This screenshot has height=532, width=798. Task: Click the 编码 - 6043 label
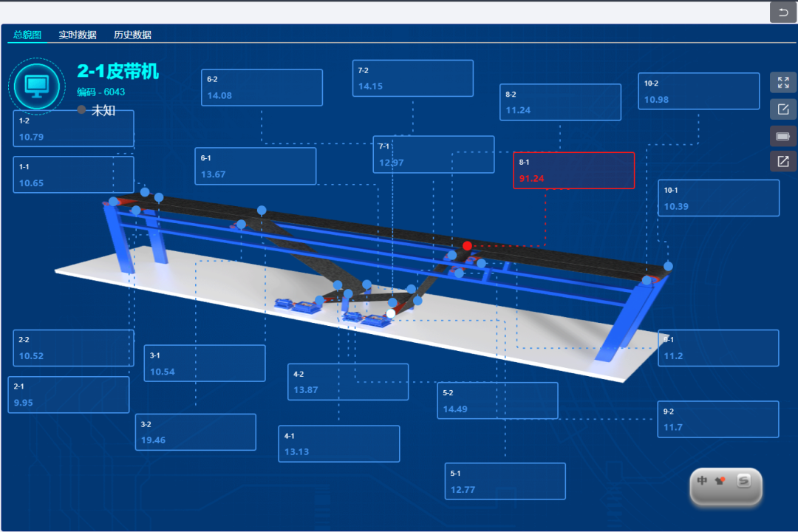(x=100, y=92)
